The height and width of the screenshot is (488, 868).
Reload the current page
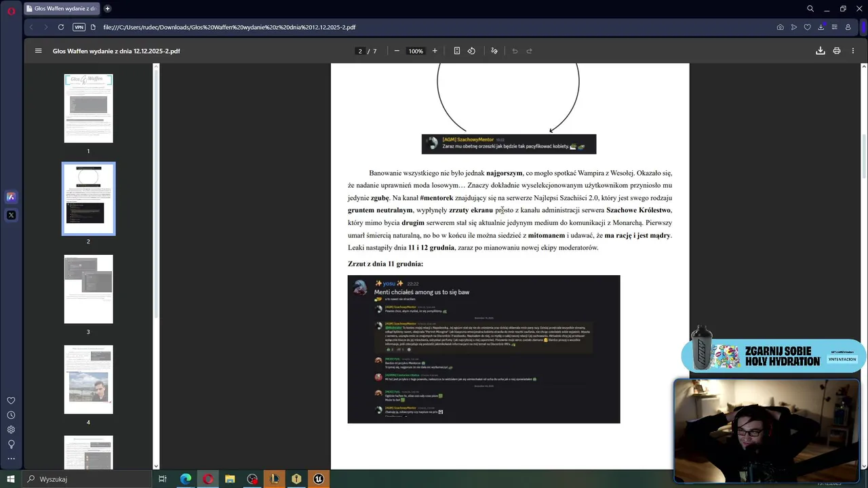coord(61,27)
